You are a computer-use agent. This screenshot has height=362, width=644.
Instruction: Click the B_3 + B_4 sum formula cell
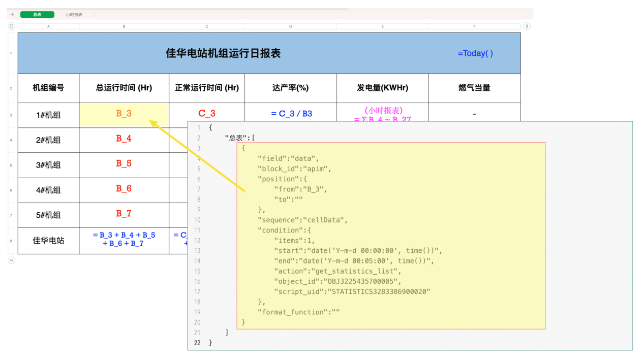(124, 239)
